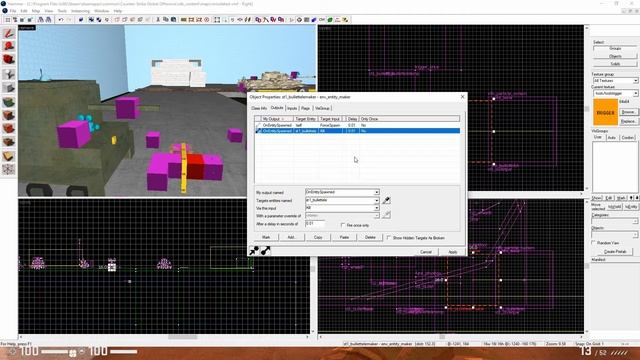Click Cancel in Object Properties
The image size is (640, 360).
coord(426,252)
